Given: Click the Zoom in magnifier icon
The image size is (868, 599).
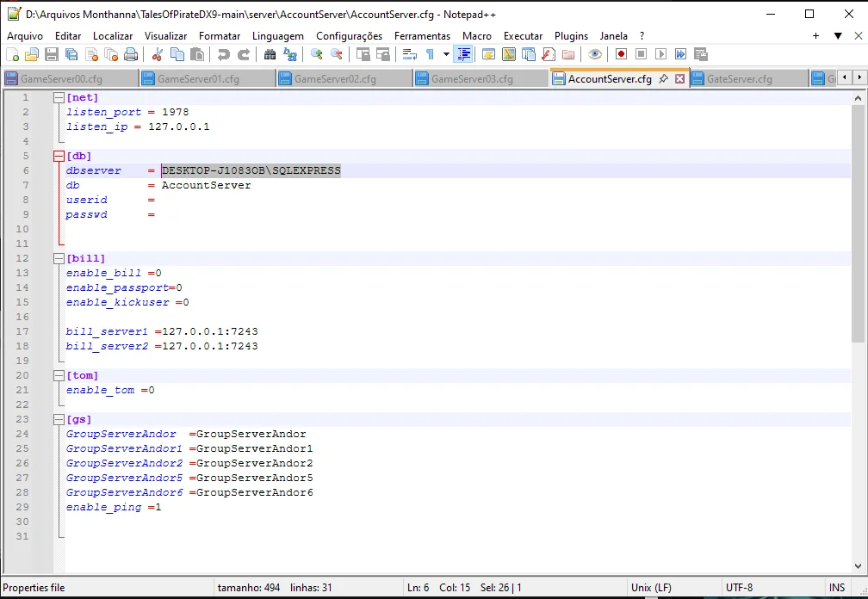Looking at the screenshot, I should (x=316, y=54).
